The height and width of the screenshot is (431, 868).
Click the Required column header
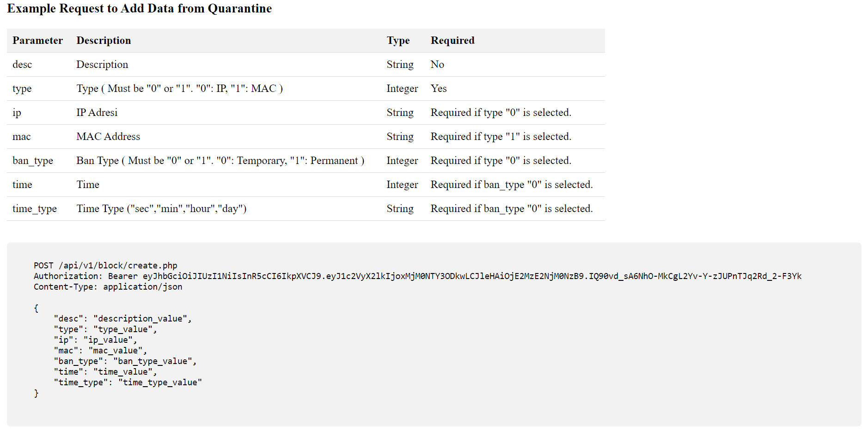pyautogui.click(x=452, y=41)
